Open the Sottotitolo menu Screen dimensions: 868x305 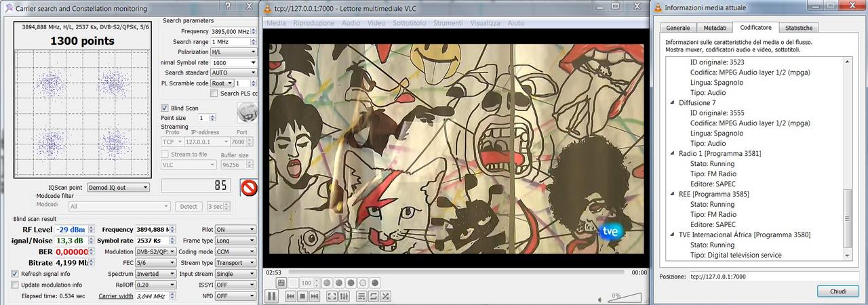410,22
